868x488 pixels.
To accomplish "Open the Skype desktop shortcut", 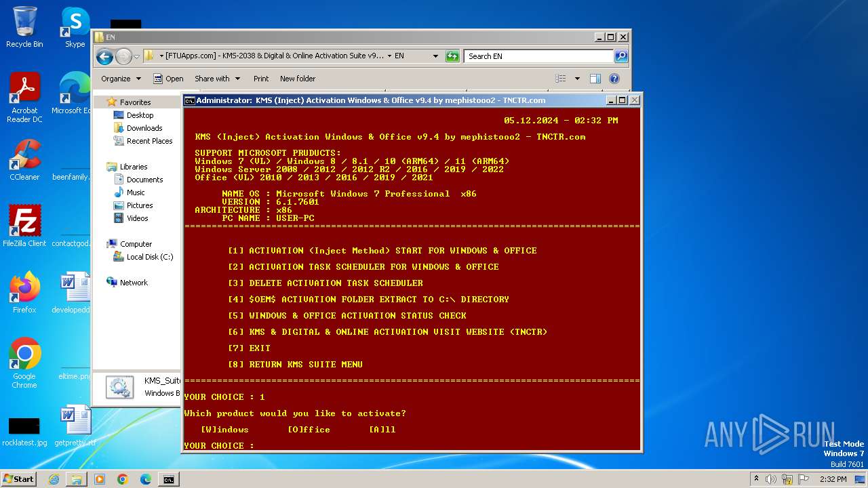I will [75, 27].
